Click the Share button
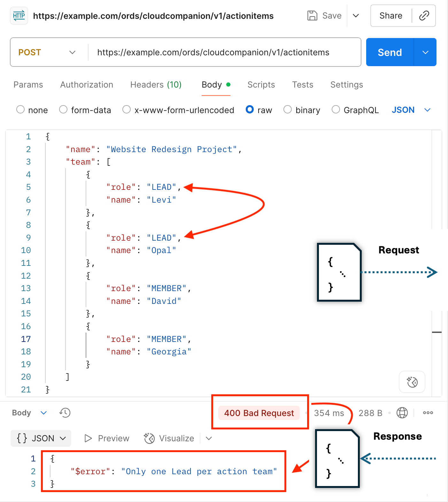Viewport: 448px width, 502px height. coord(391,16)
